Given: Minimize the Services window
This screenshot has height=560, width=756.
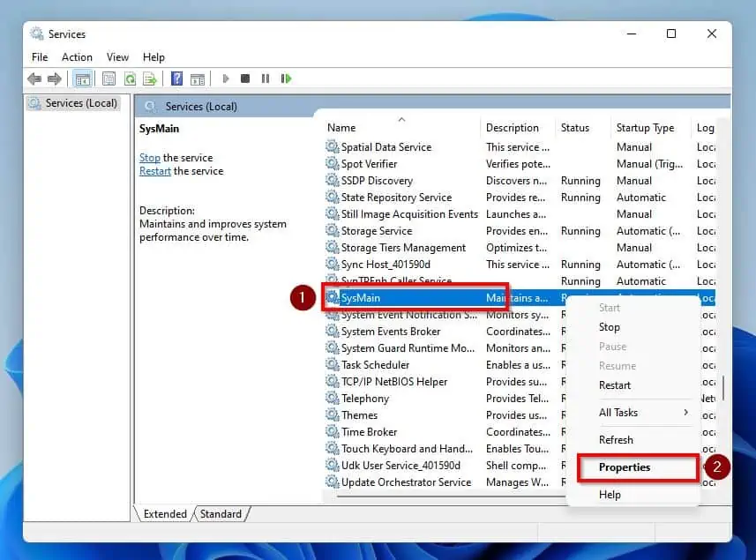Looking at the screenshot, I should pyautogui.click(x=631, y=34).
